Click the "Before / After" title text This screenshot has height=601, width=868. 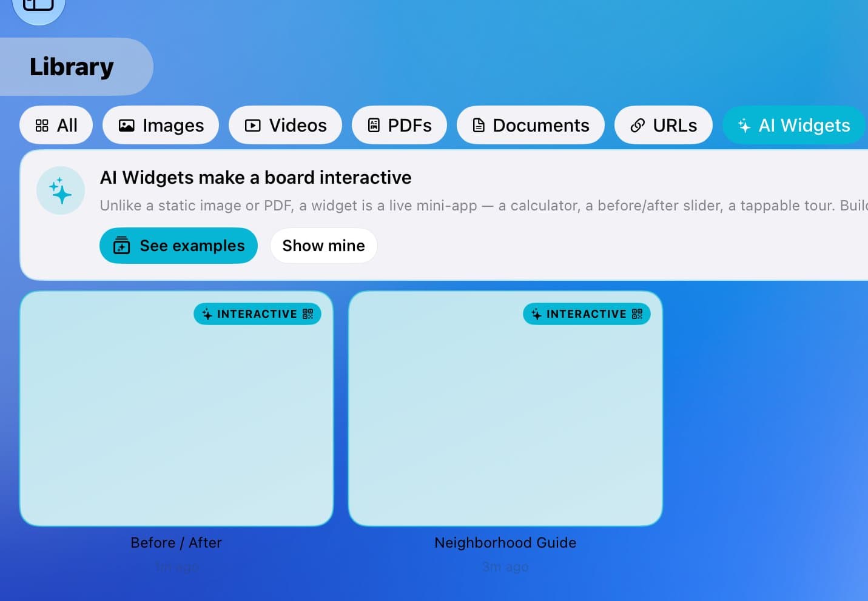coord(177,543)
